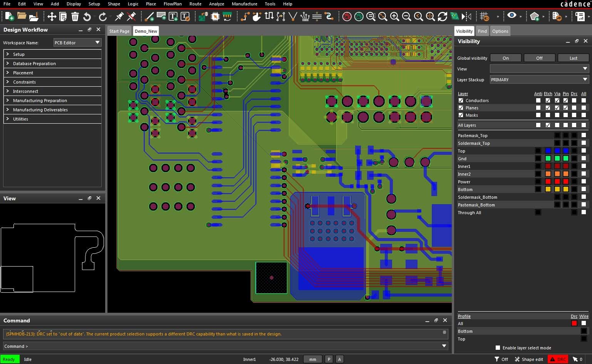
Task: Click the Delete trash can icon
Action: [x=75, y=16]
